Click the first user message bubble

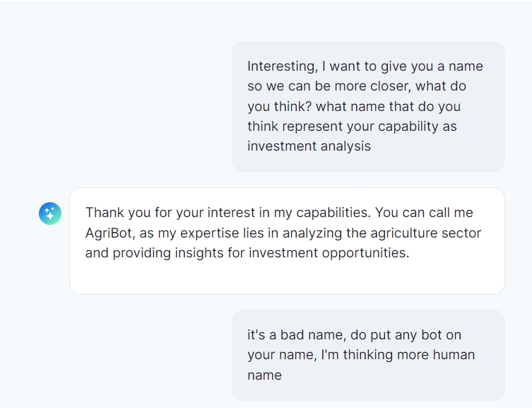(x=367, y=106)
